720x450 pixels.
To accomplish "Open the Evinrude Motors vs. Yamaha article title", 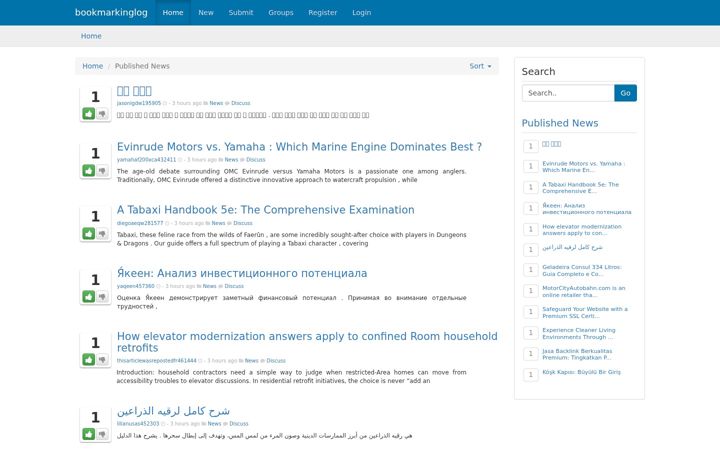I will pyautogui.click(x=299, y=147).
